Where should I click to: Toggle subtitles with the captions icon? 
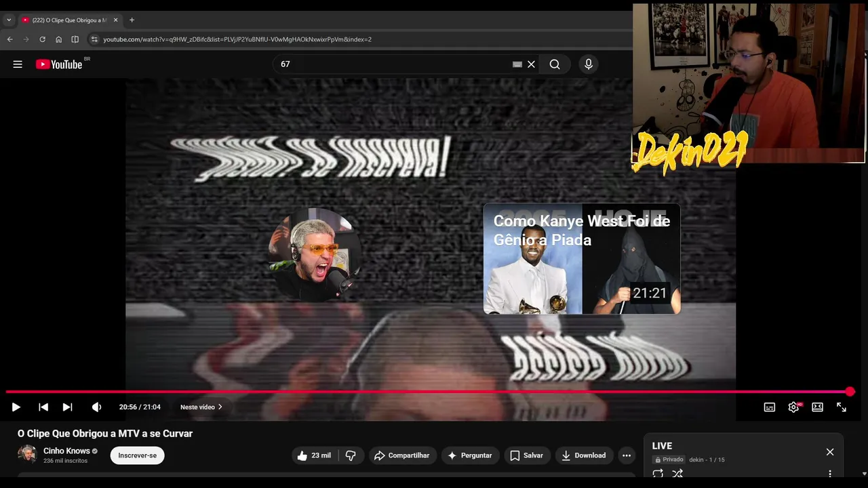770,407
